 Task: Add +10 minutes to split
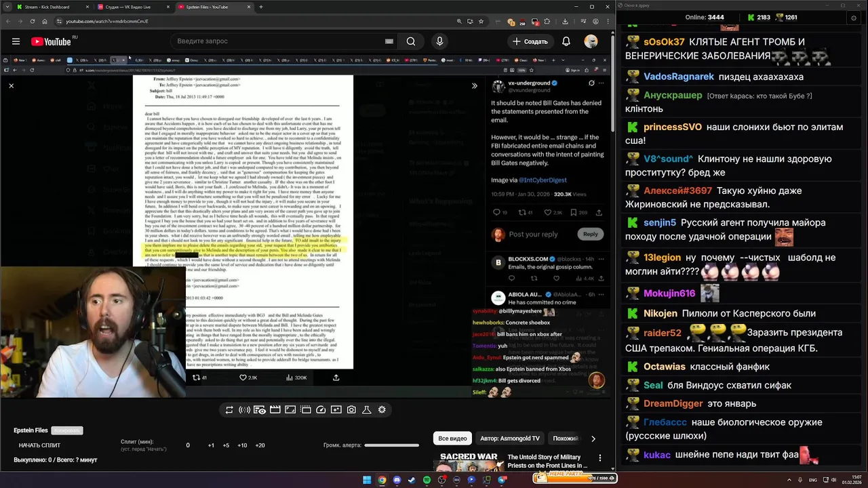click(x=243, y=445)
